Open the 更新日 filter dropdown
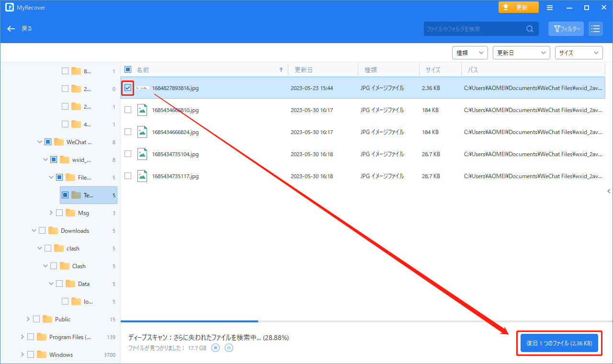 pos(522,53)
